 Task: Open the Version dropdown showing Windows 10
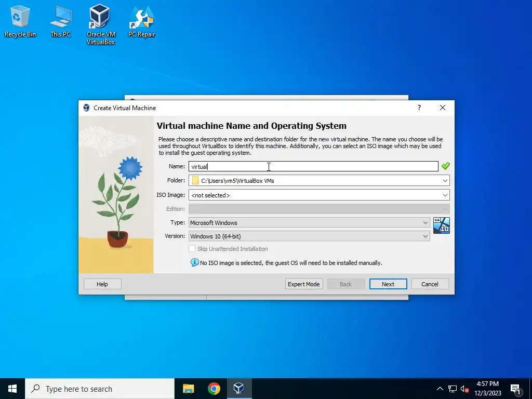[x=309, y=236]
